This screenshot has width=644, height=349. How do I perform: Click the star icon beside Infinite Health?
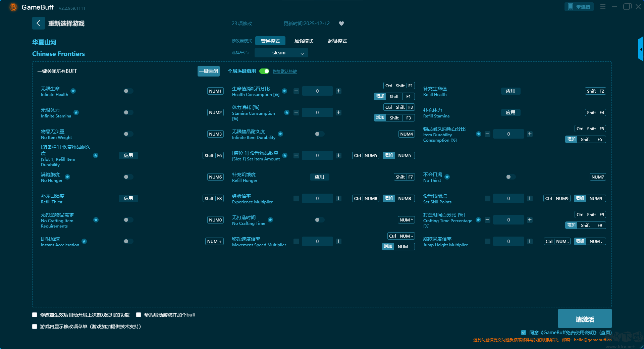[73, 91]
